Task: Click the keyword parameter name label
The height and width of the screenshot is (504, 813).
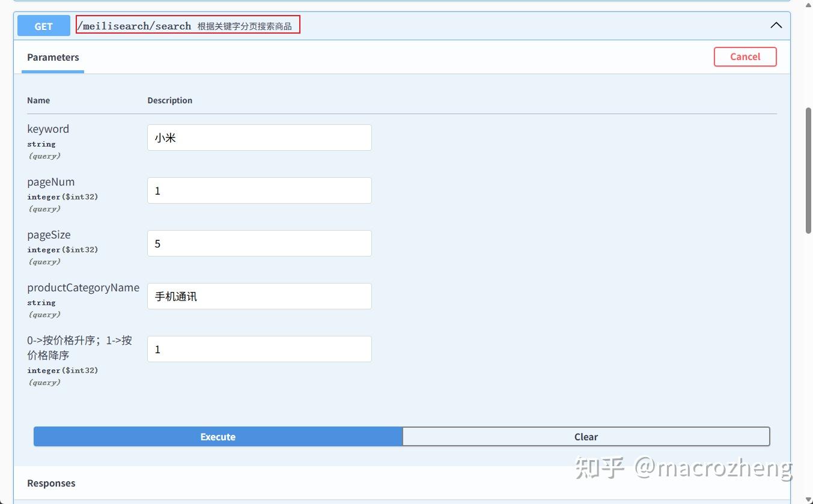Action: [x=47, y=129]
